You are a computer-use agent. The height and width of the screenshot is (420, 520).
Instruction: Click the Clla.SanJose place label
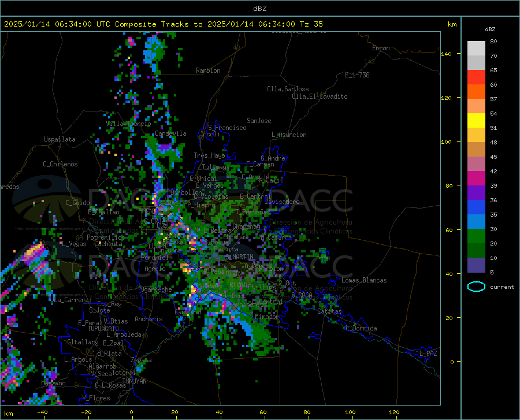[288, 89]
